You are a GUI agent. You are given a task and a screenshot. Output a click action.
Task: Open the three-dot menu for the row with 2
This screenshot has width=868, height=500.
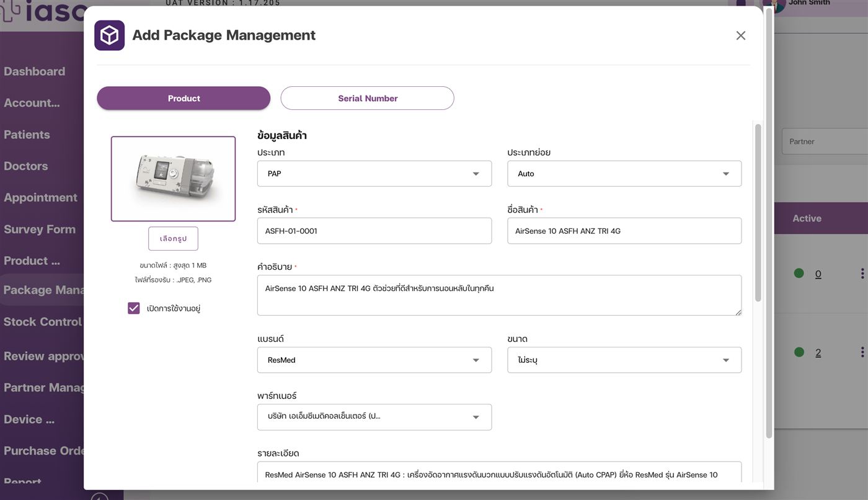pyautogui.click(x=862, y=352)
